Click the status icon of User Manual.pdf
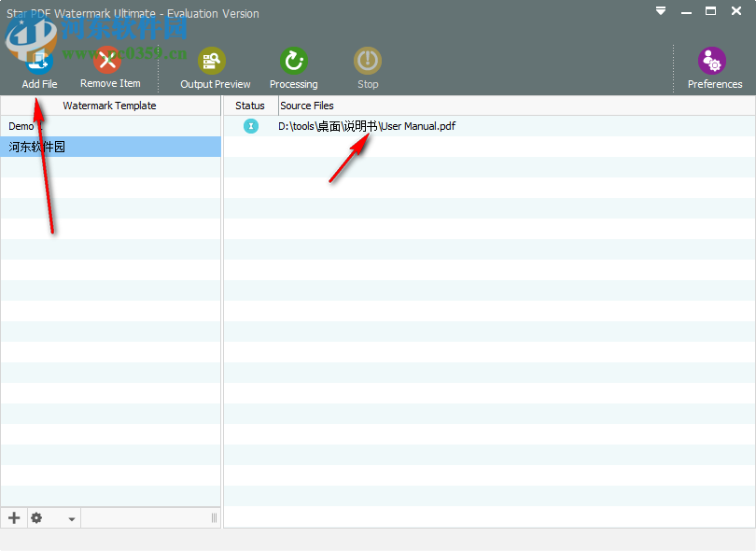Screen dimensions: 756x551 (251, 126)
